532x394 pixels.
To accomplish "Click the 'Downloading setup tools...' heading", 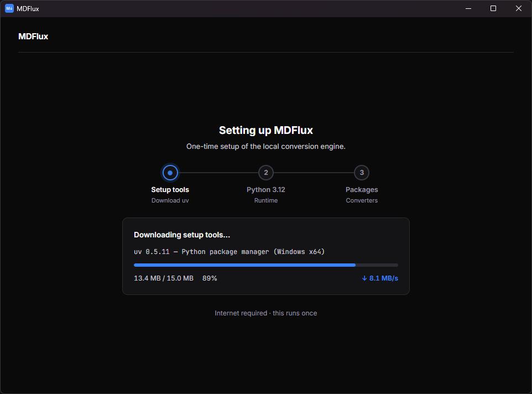I will pos(182,235).
